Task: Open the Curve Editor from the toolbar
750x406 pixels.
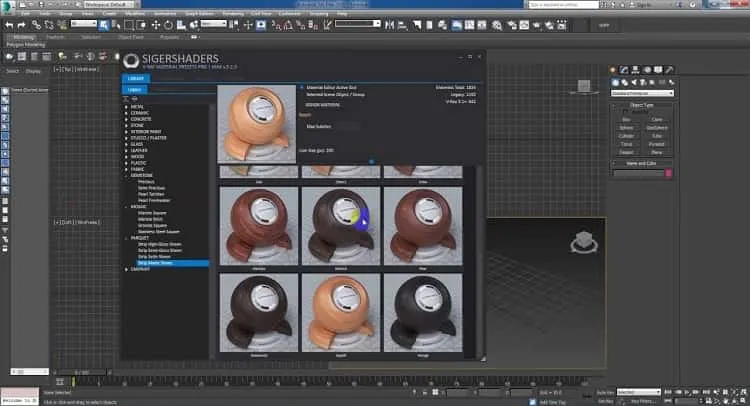Action: [x=469, y=25]
